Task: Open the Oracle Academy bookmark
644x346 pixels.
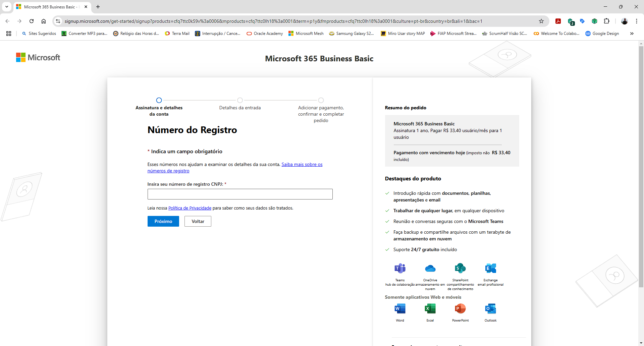Action: tap(265, 34)
